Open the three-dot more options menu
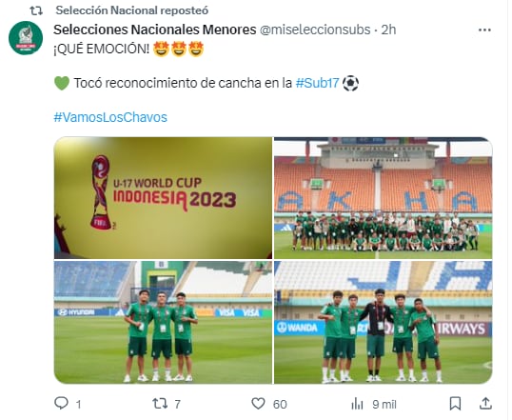 pyautogui.click(x=484, y=30)
